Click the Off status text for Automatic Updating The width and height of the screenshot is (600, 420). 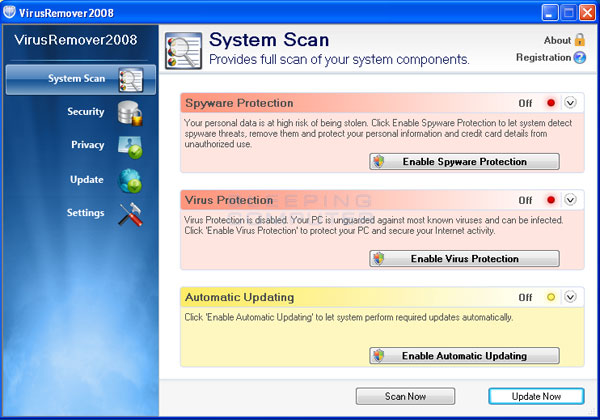point(525,297)
